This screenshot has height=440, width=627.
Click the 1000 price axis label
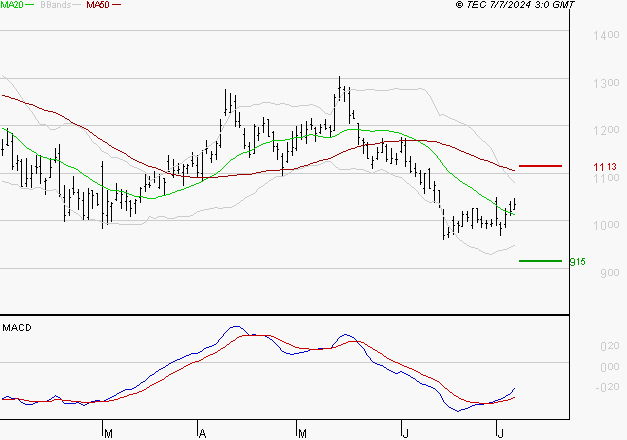(606, 225)
